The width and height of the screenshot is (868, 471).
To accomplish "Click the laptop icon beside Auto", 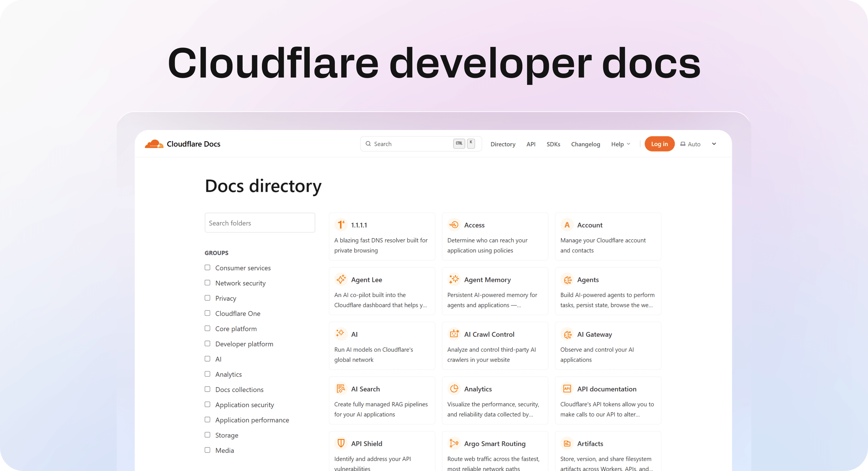I will tap(683, 144).
